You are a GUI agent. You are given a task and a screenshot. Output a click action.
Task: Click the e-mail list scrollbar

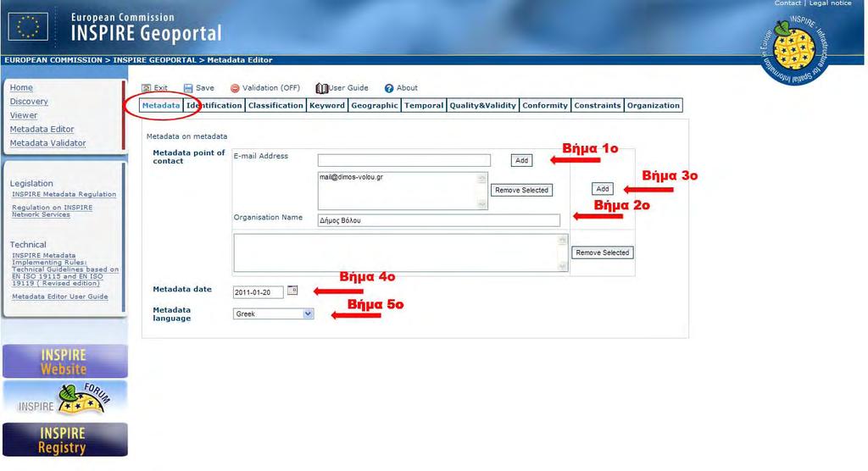[481, 191]
